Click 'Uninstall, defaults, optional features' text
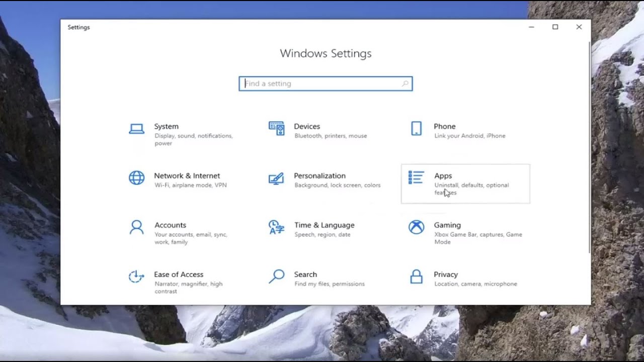 [471, 189]
